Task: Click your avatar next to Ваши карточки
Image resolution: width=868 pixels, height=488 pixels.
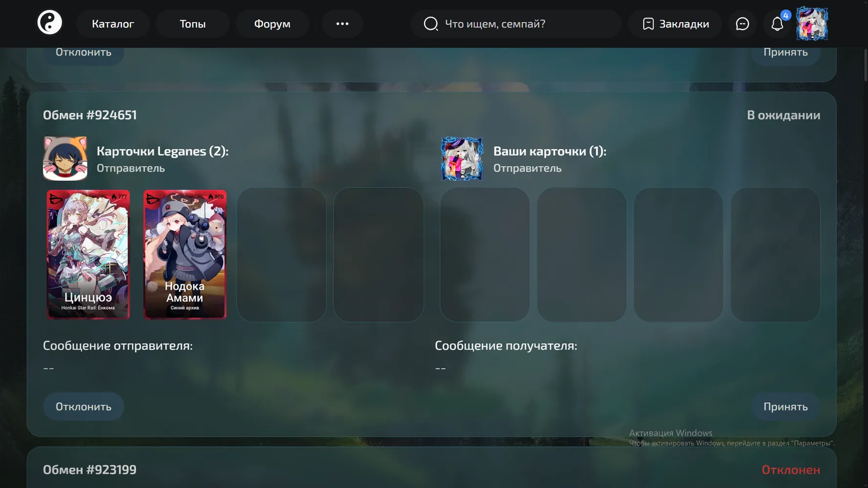Action: pos(462,159)
